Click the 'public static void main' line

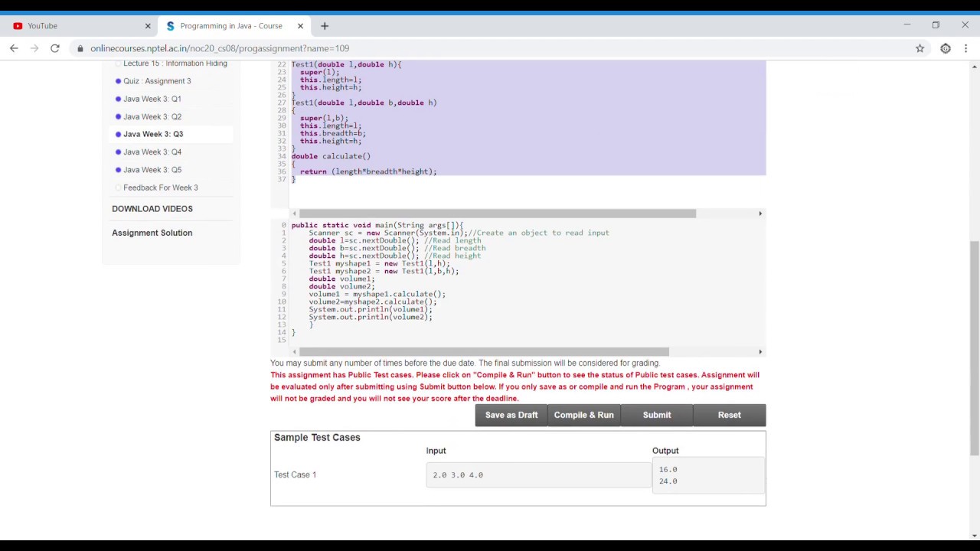pyautogui.click(x=377, y=226)
